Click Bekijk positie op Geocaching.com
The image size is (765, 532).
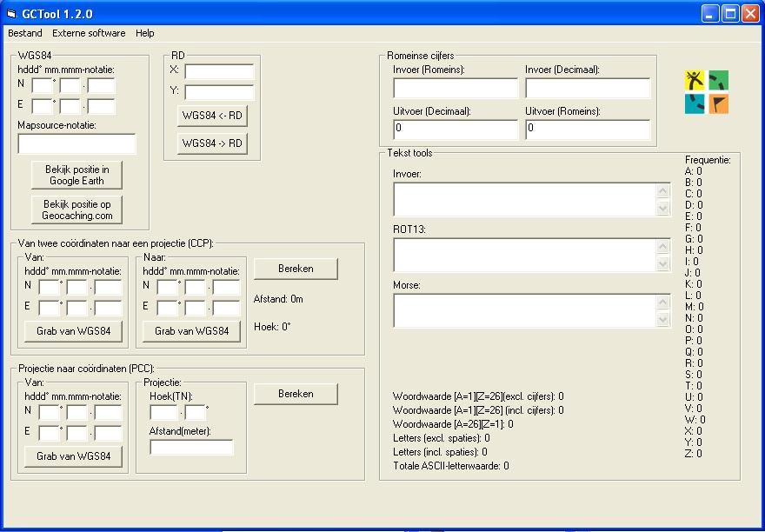tap(76, 209)
